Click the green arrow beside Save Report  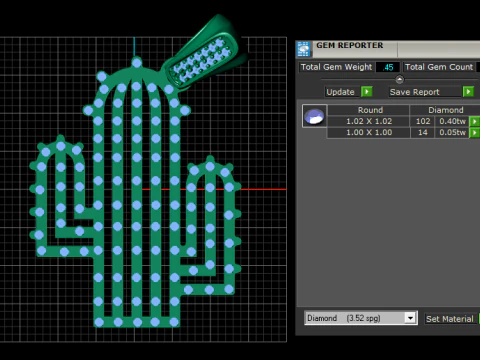tap(468, 92)
